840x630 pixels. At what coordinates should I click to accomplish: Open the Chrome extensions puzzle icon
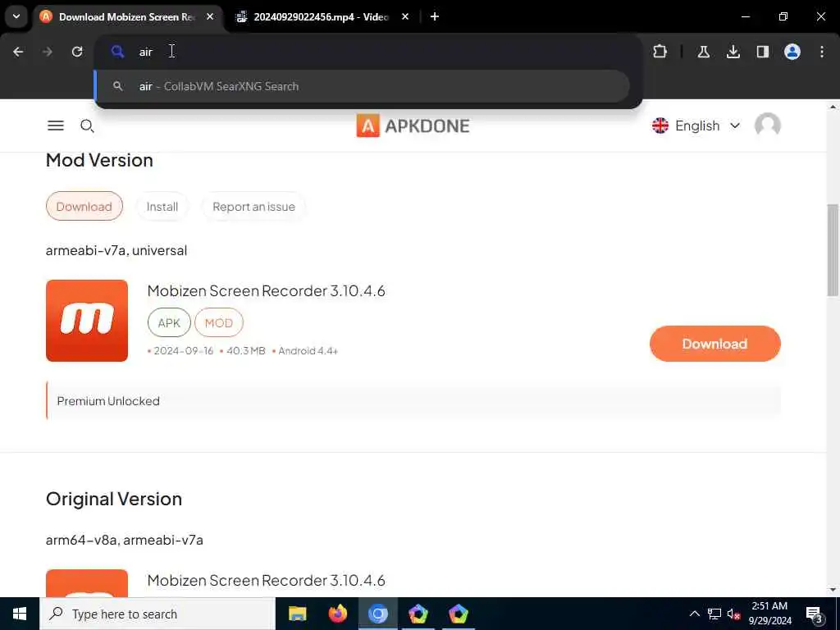(660, 52)
